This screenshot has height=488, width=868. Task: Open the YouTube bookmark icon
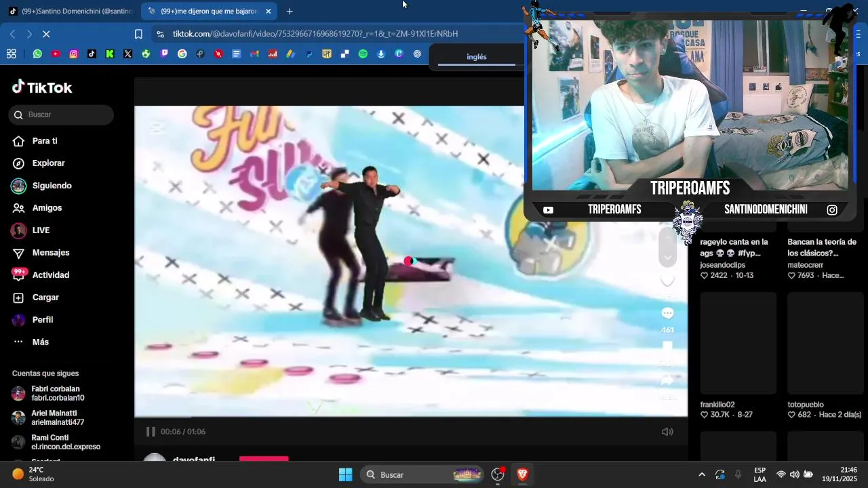[56, 54]
